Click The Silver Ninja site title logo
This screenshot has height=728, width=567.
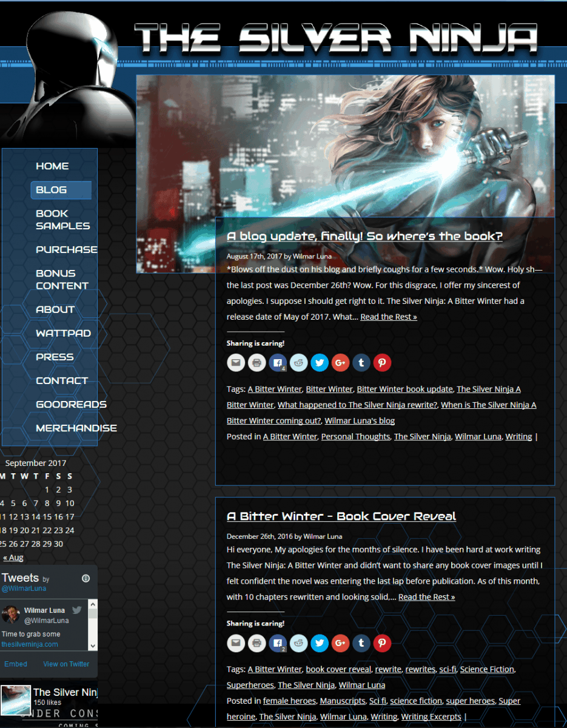tap(335, 38)
